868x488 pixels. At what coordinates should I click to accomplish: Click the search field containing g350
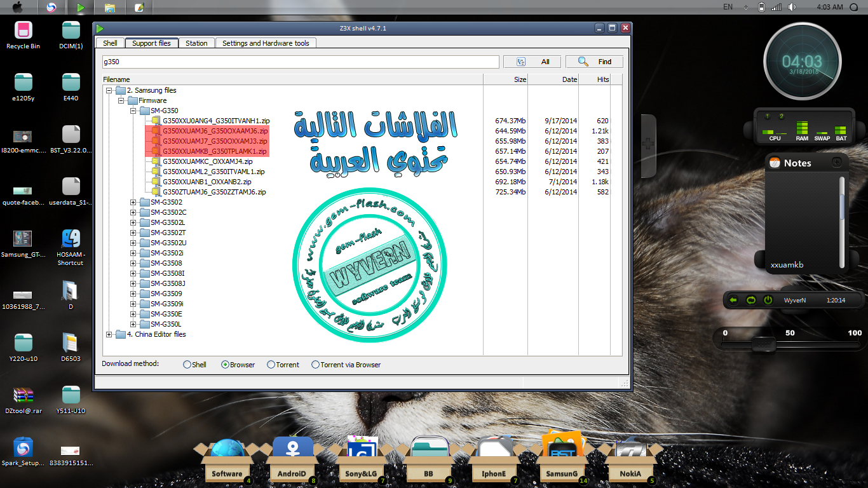click(301, 62)
